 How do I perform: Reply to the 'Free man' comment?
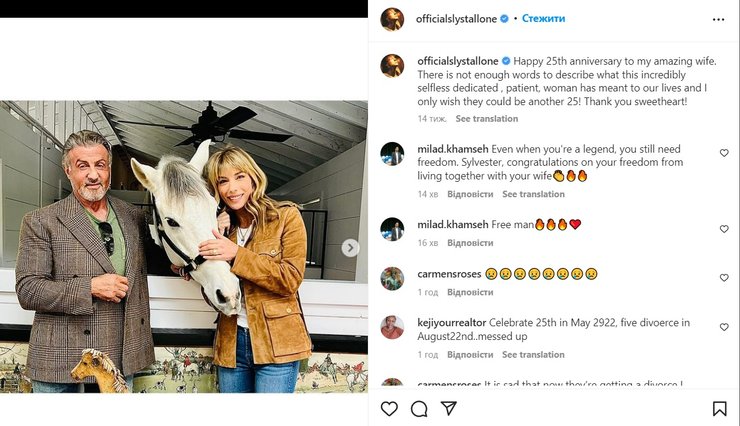pos(469,243)
